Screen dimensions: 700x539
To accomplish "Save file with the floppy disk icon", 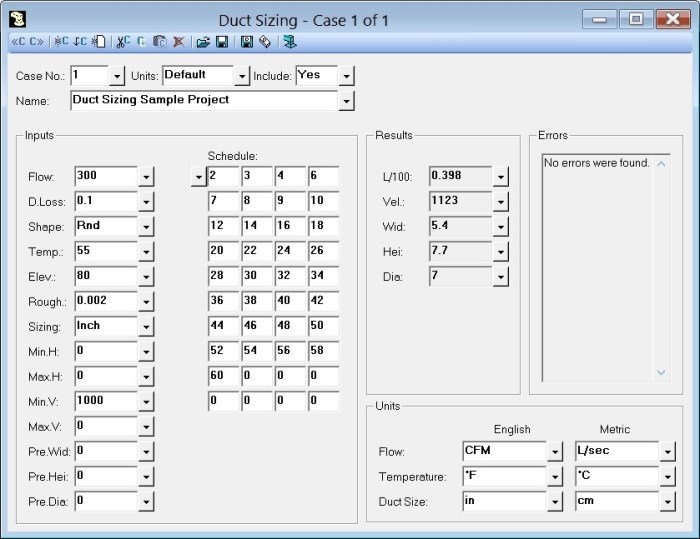I will [222, 42].
